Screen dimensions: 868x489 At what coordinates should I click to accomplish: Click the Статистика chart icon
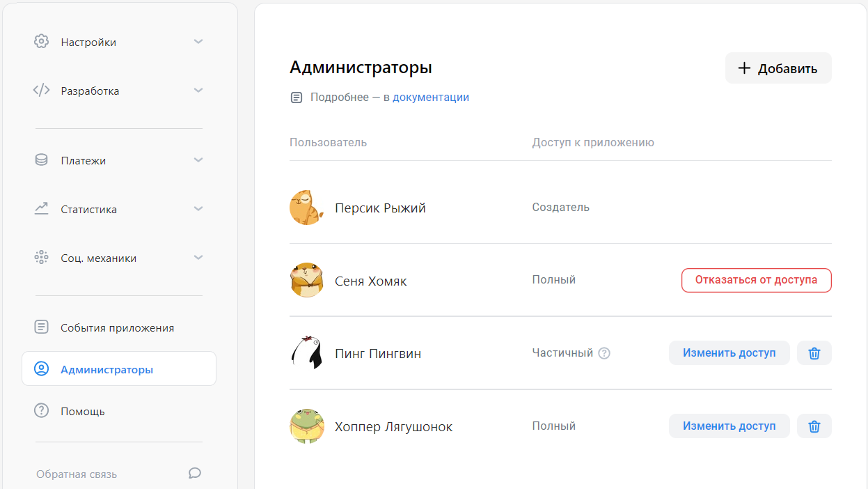pyautogui.click(x=41, y=208)
